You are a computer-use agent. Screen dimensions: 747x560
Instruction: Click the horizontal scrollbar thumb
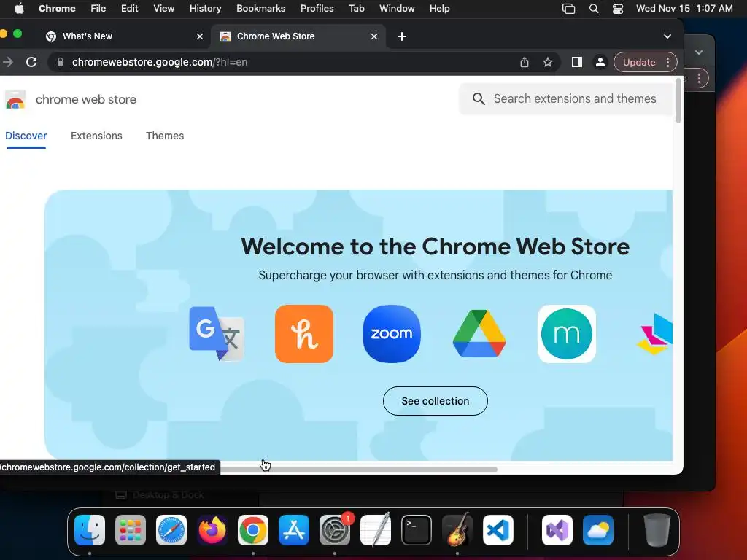[x=358, y=470]
